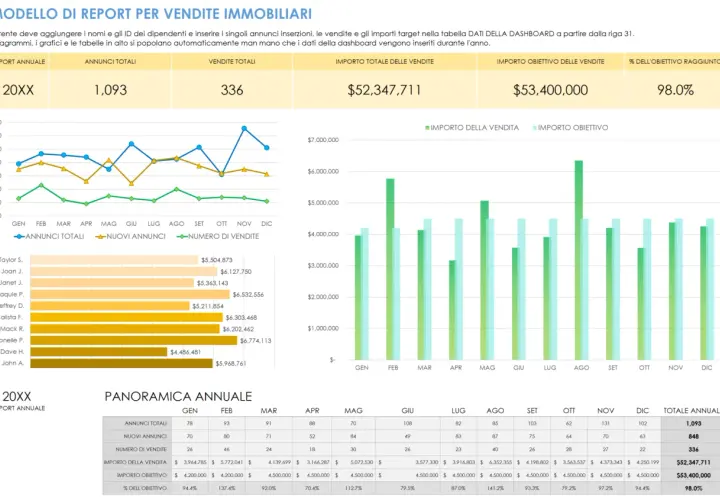Click the GEN column header in the annual table
This screenshot has width=720, height=500.
click(x=190, y=410)
